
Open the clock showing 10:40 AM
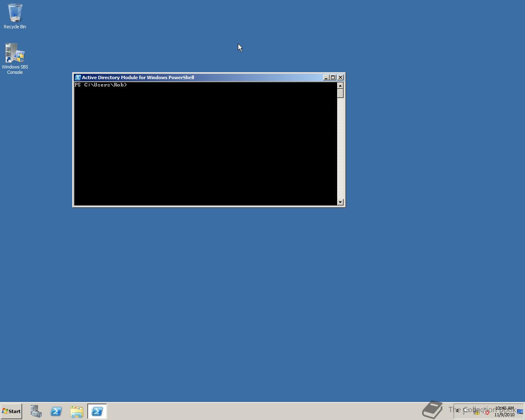coord(504,411)
